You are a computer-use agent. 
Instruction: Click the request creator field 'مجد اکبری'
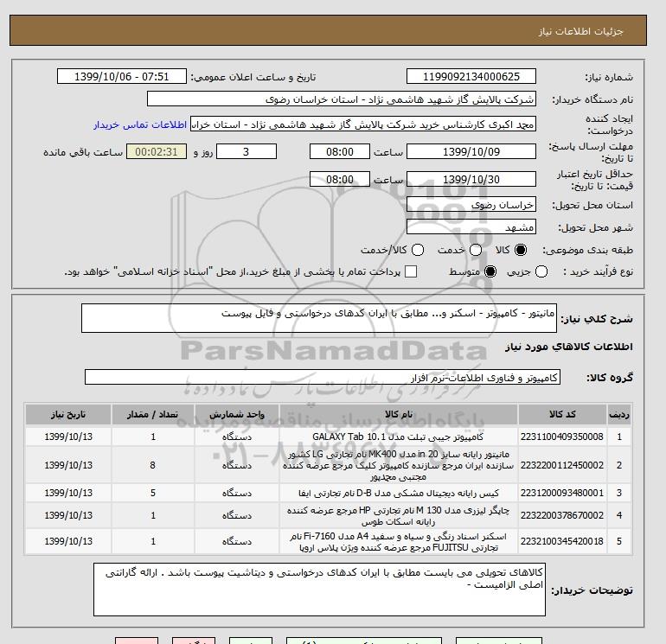363,124
